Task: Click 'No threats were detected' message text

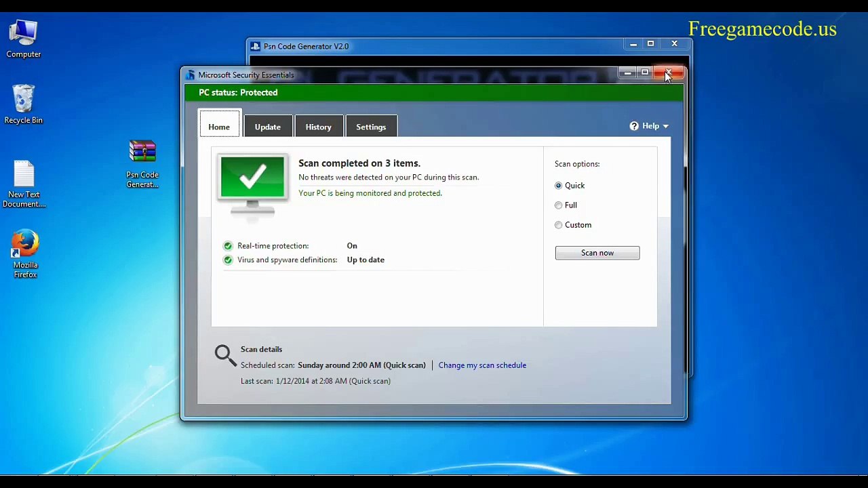Action: pyautogui.click(x=389, y=178)
